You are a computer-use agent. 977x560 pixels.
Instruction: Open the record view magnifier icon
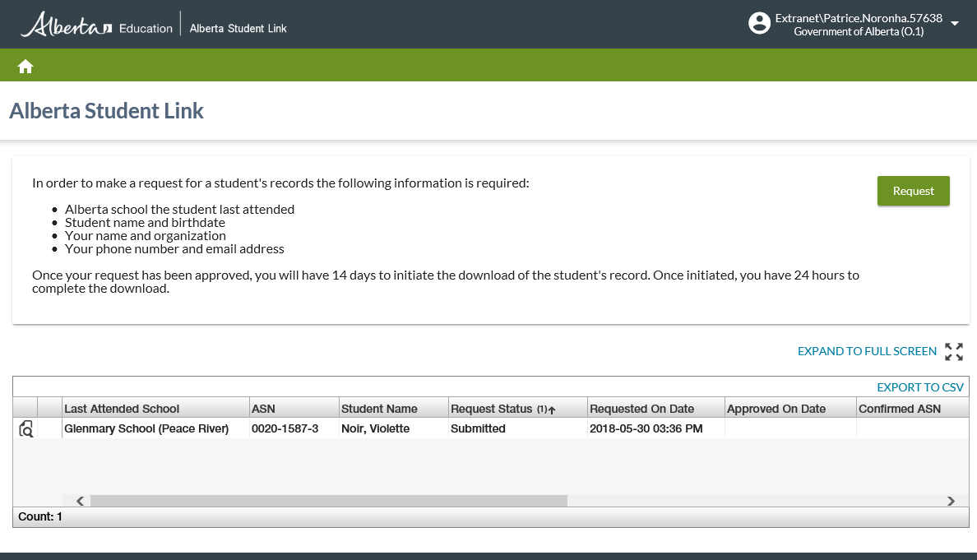26,428
